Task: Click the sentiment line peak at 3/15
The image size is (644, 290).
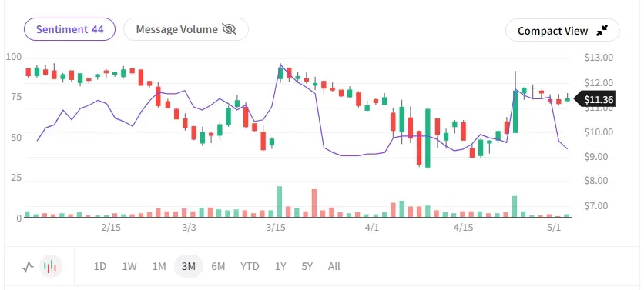Action: point(280,64)
